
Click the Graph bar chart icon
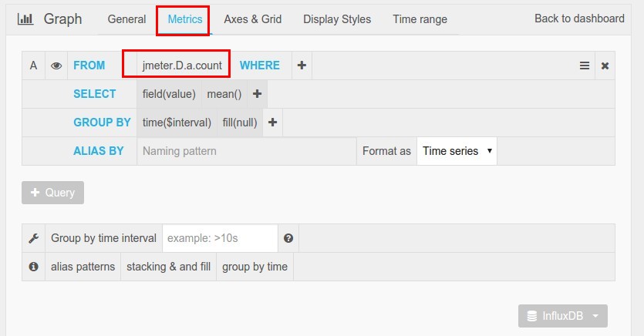tap(25, 18)
